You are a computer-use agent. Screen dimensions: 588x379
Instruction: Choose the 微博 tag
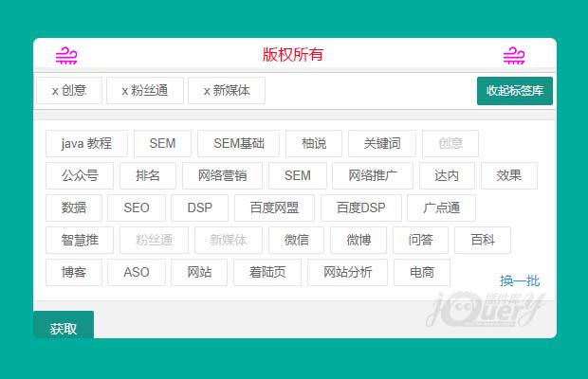(358, 241)
